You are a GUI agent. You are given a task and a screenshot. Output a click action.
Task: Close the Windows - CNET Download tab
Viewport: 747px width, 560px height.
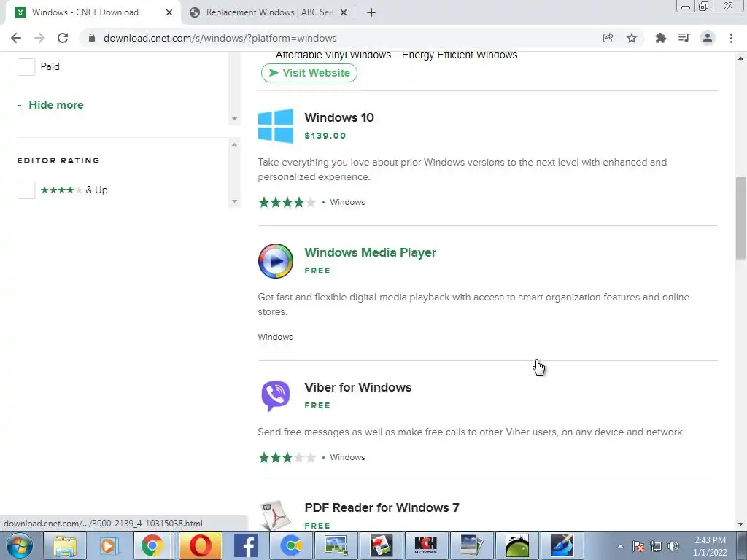[x=169, y=12]
